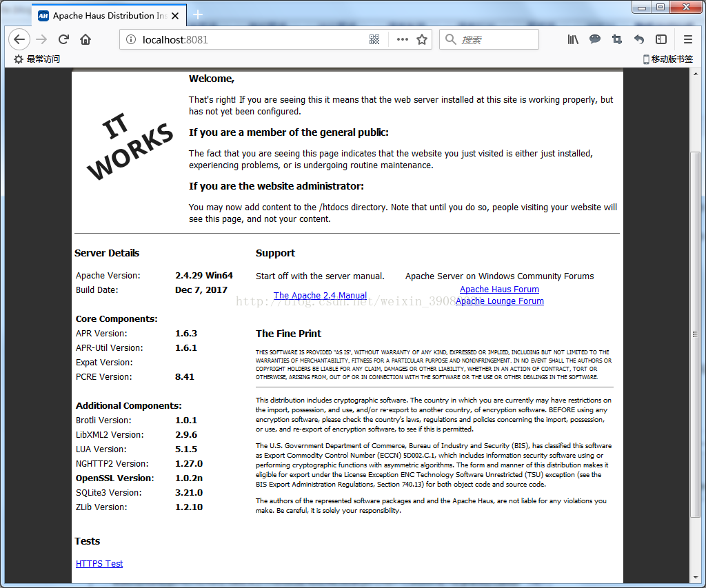View site information icon in address bar
706x588 pixels.
pyautogui.click(x=131, y=39)
